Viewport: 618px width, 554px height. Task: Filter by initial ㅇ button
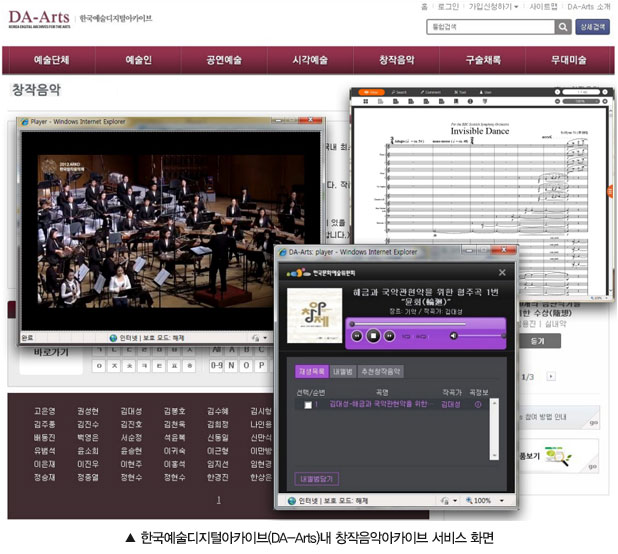99,366
